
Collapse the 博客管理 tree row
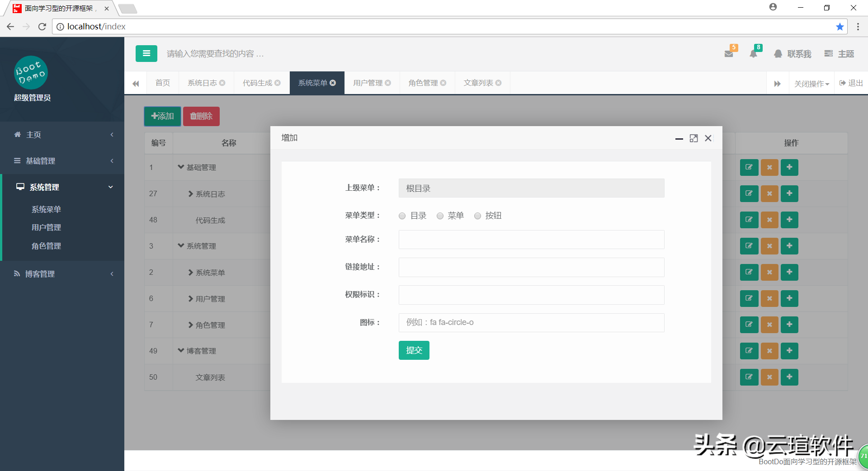[181, 350]
